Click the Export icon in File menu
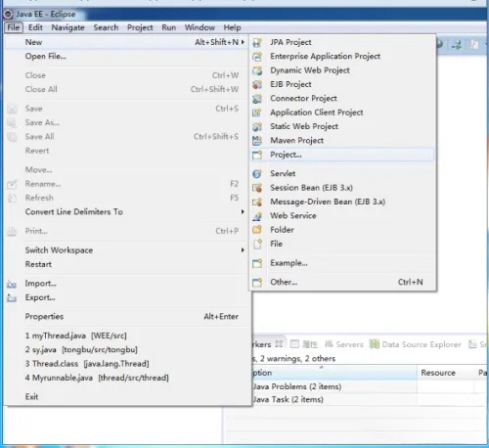Image resolution: width=489 pixels, height=448 pixels. [x=12, y=297]
